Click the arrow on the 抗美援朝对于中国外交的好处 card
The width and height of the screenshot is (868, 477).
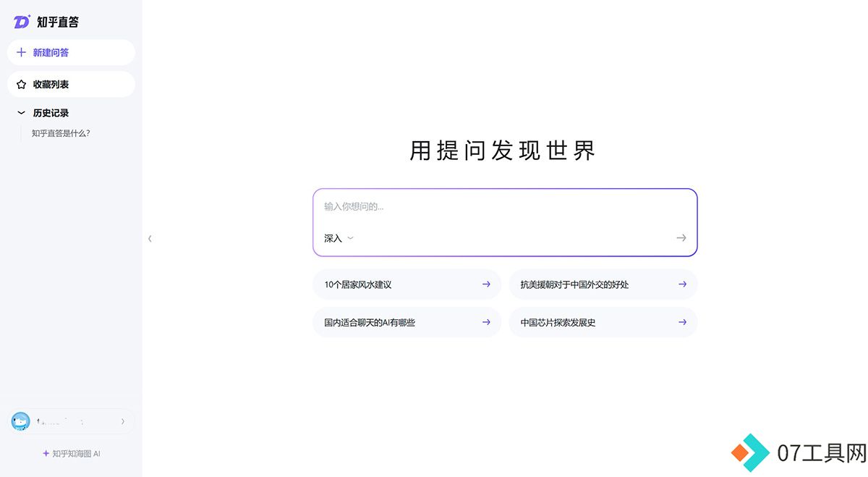[682, 284]
